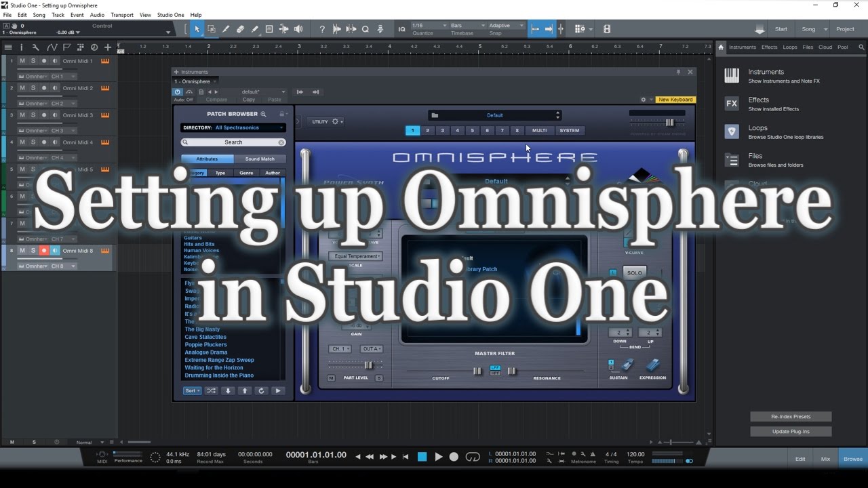Screen dimensions: 868x488
Task: Select the Eraser tool
Action: point(240,29)
